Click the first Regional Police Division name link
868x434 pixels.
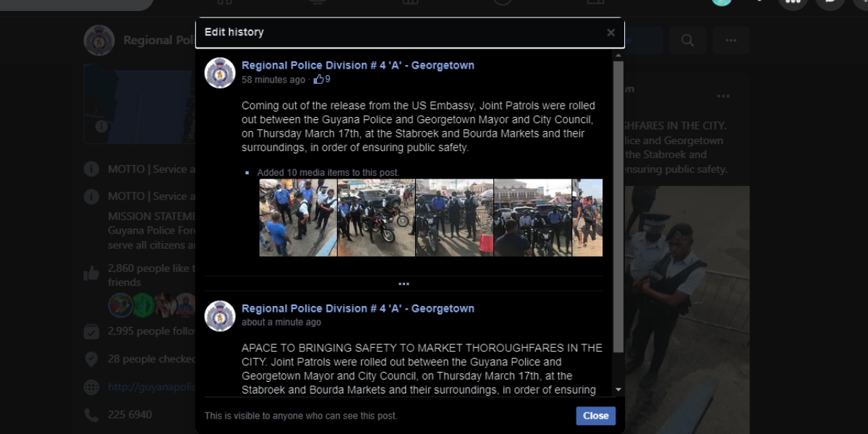click(x=358, y=65)
